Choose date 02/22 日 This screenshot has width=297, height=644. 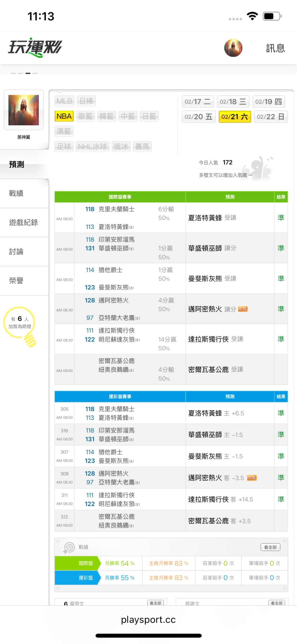(x=271, y=117)
